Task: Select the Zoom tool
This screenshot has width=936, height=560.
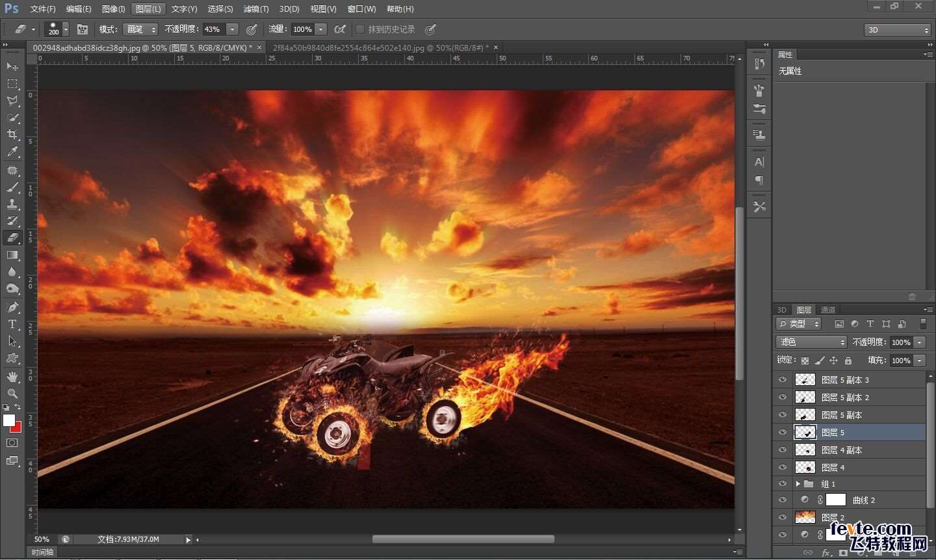Action: click(12, 394)
